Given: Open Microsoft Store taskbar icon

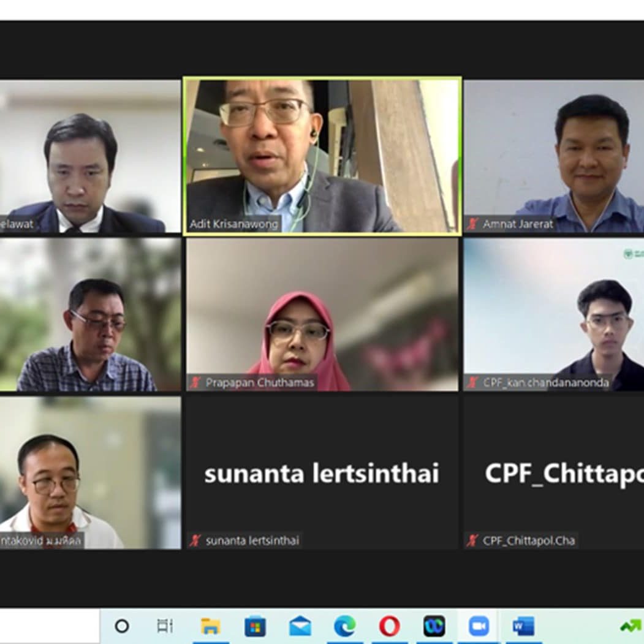Looking at the screenshot, I should coord(255,627).
